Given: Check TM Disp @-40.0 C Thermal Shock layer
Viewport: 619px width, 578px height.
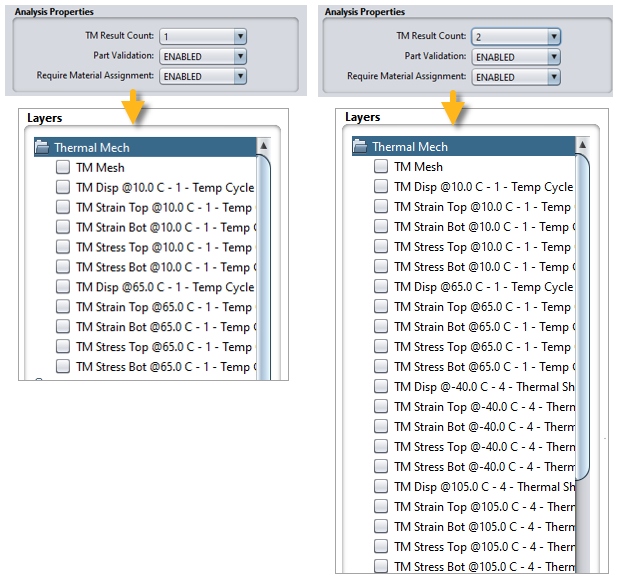Looking at the screenshot, I should tap(381, 386).
